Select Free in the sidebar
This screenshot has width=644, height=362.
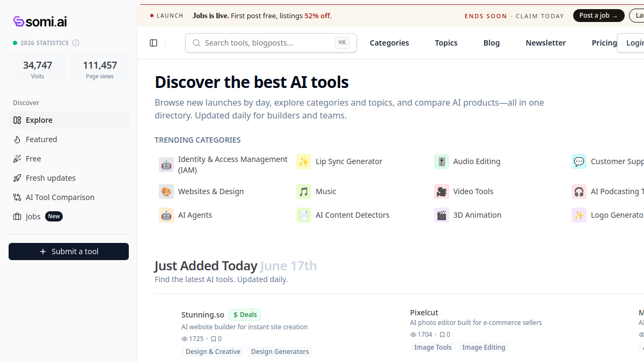click(69, 159)
